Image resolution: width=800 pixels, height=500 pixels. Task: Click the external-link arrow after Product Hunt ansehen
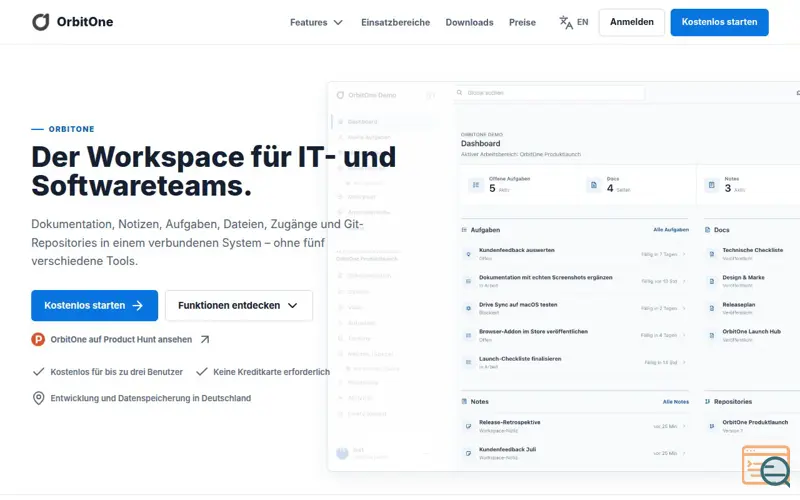pyautogui.click(x=205, y=339)
